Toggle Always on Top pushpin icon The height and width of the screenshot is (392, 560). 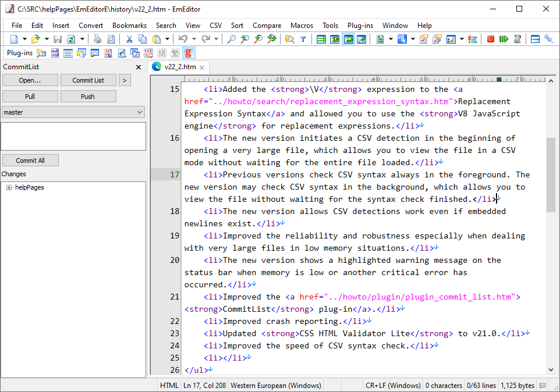pyautogui.click(x=548, y=39)
